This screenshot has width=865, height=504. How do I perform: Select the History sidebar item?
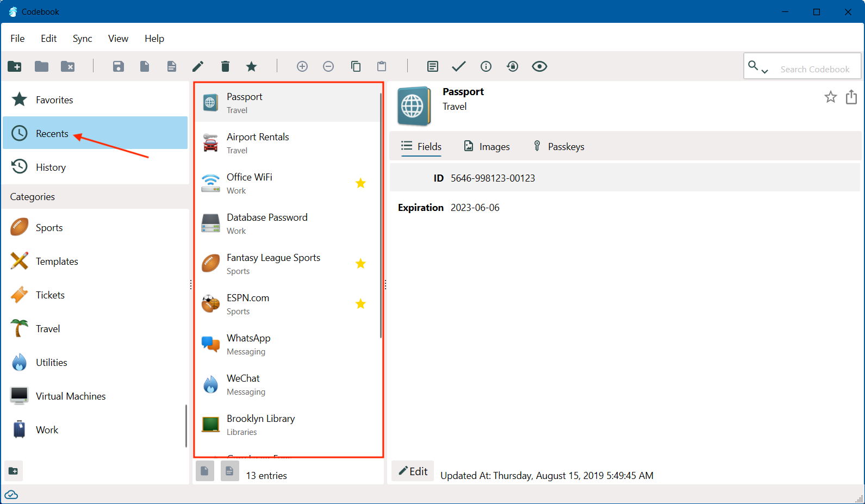coord(96,167)
